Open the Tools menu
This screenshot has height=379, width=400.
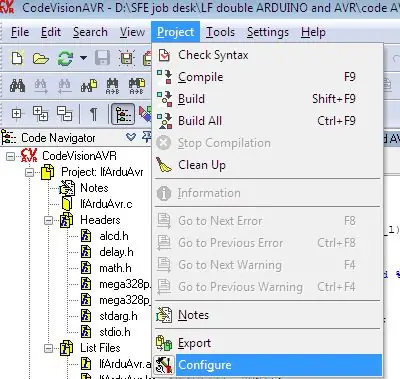[220, 32]
